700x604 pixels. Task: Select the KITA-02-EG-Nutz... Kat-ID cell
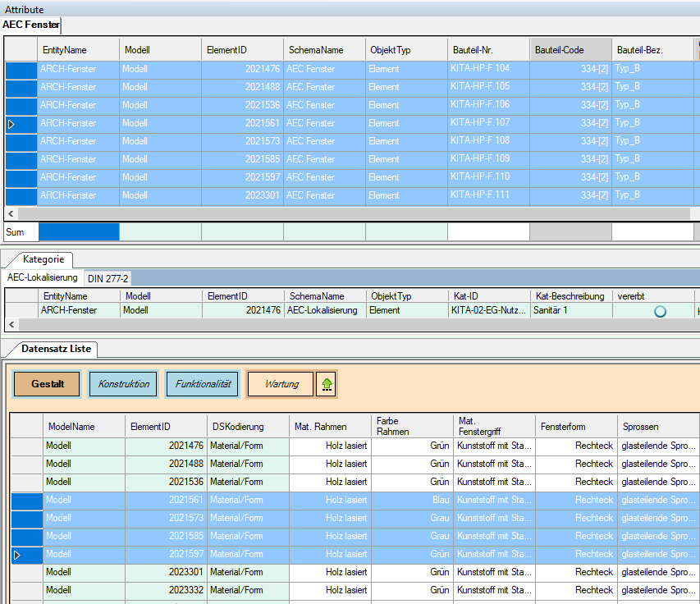point(489,310)
